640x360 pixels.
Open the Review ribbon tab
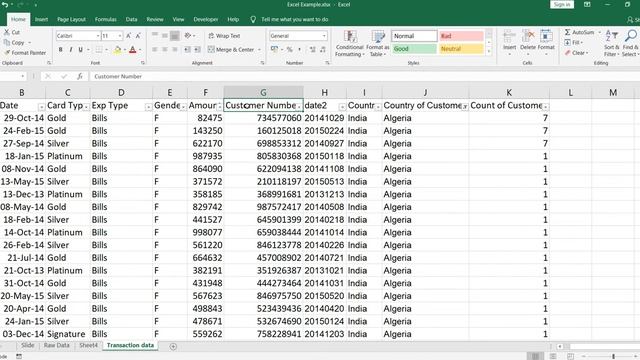point(155,19)
